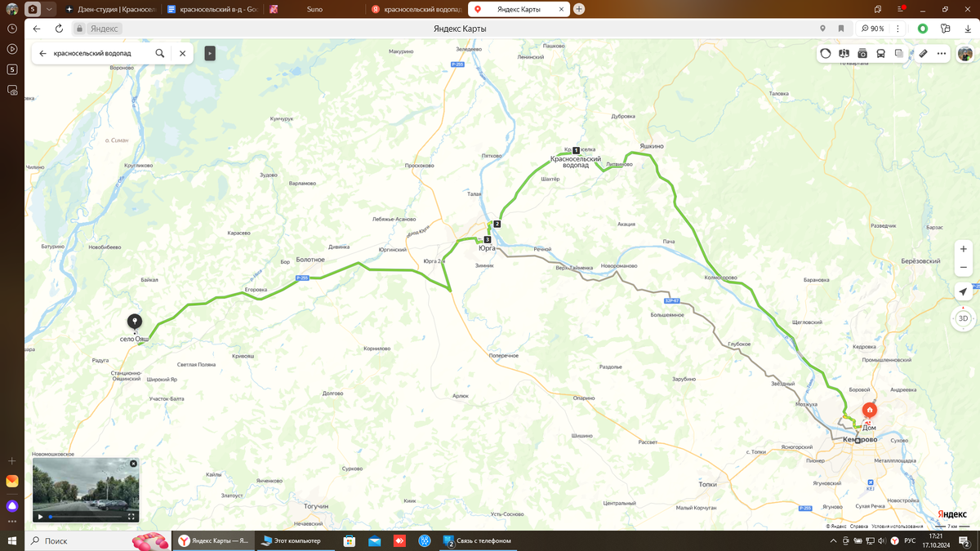
Task: Click the overlapping squares icon on the map toolbar
Action: [x=899, y=53]
